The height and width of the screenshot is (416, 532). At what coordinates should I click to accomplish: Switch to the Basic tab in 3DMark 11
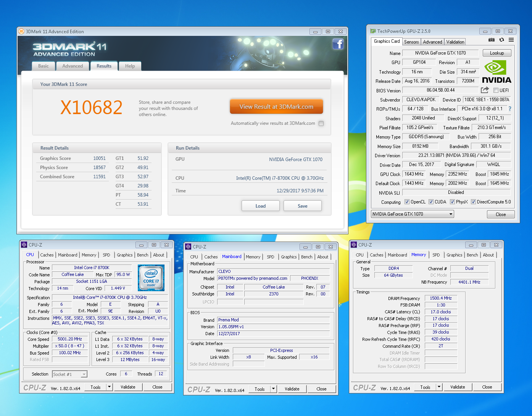pos(44,66)
